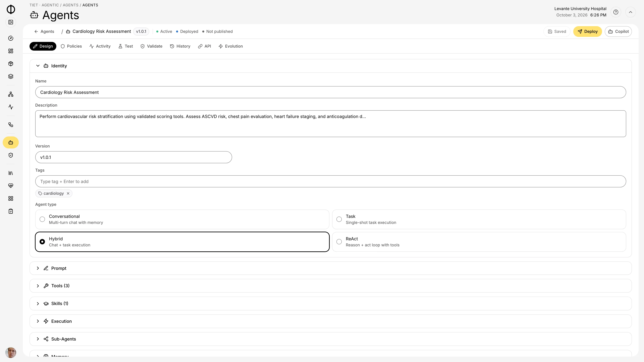The image size is (644, 362).
Task: Click the highlighted Agents robot sidebar icon
Action: [x=11, y=143]
